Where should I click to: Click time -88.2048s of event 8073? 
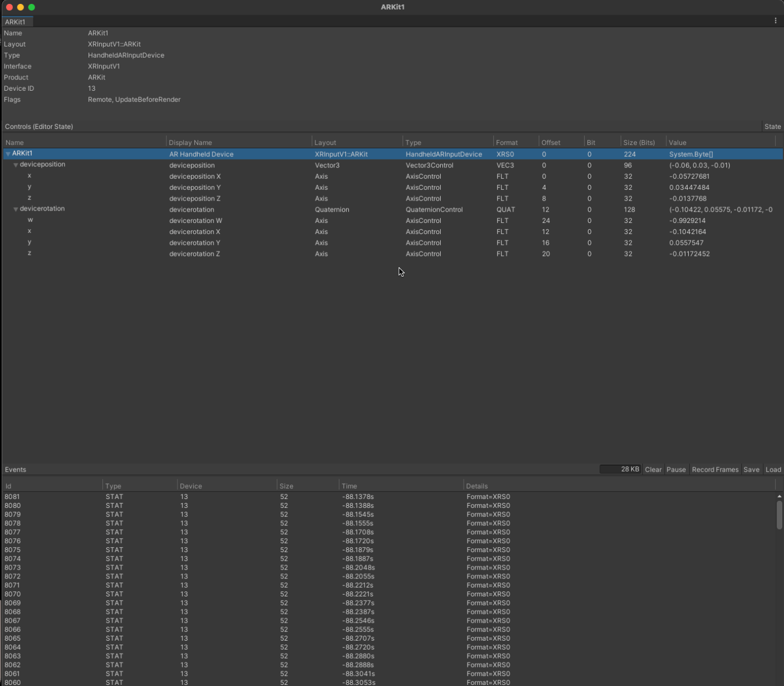tap(358, 568)
